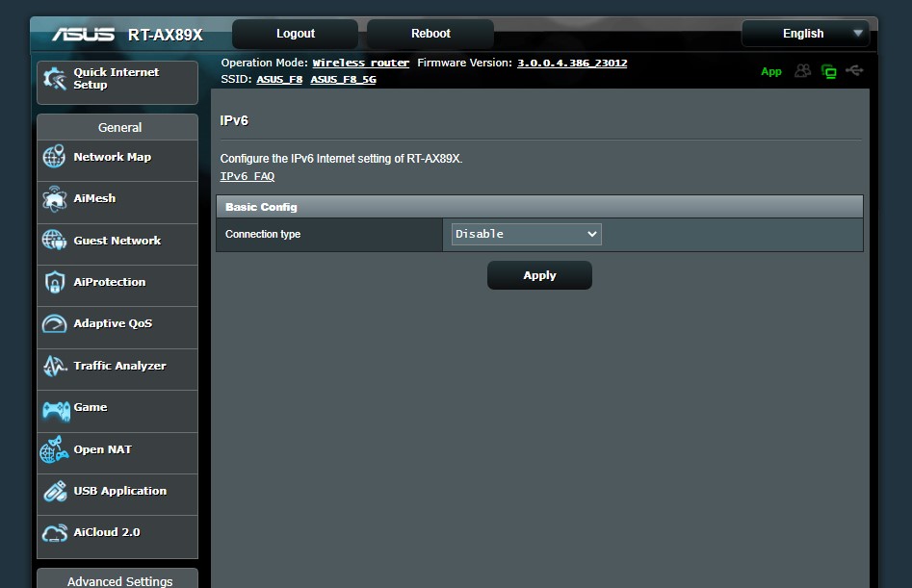Click the ASUS logo
The image size is (912, 588).
click(x=83, y=35)
